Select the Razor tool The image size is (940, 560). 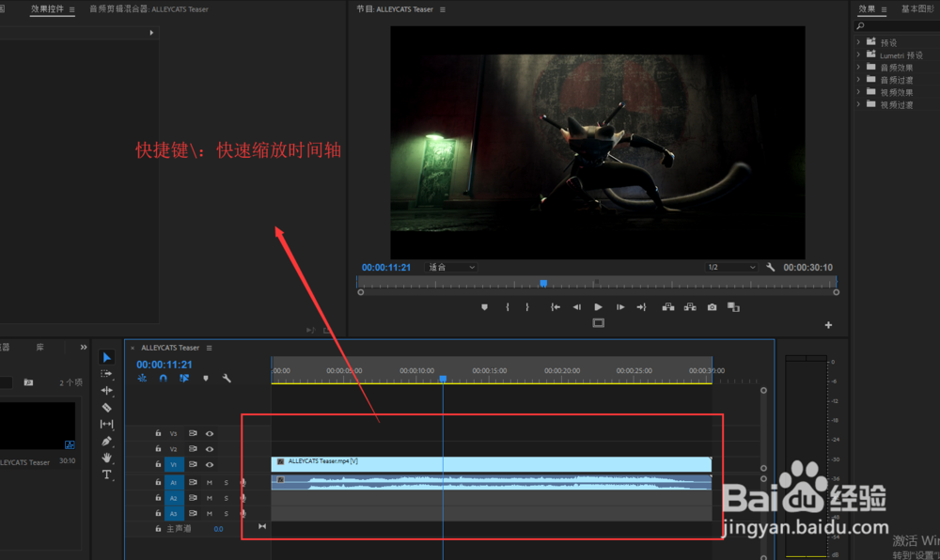(107, 407)
